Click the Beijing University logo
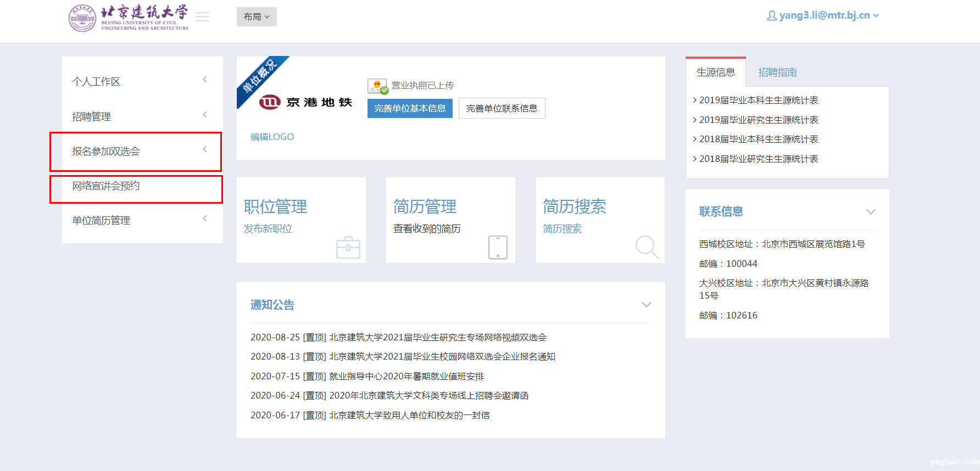Viewport: 980px width, 471px height. (129, 18)
